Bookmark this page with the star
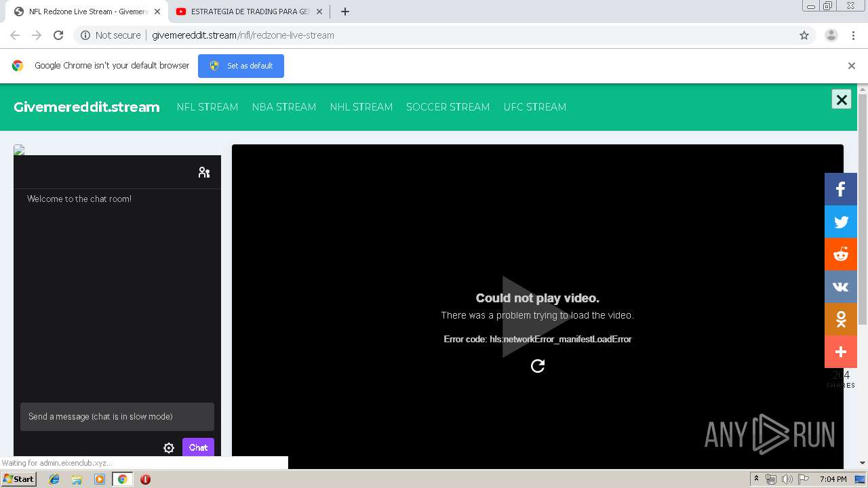 804,35
